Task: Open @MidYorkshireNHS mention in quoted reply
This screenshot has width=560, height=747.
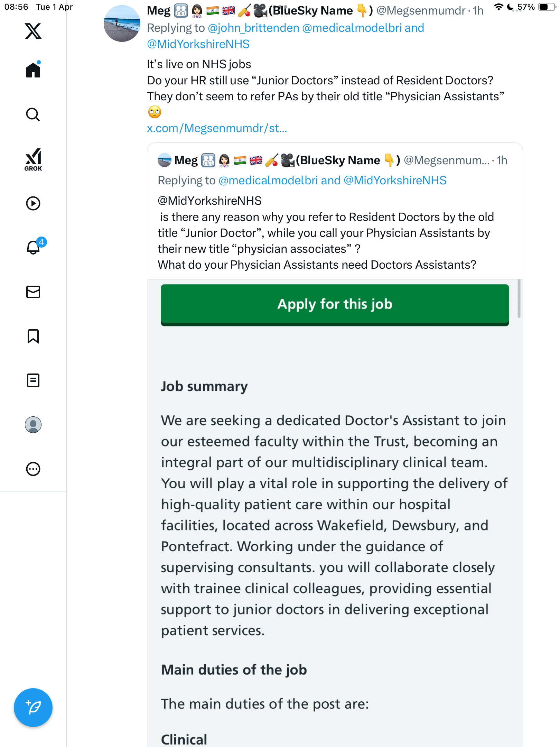Action: (x=395, y=180)
